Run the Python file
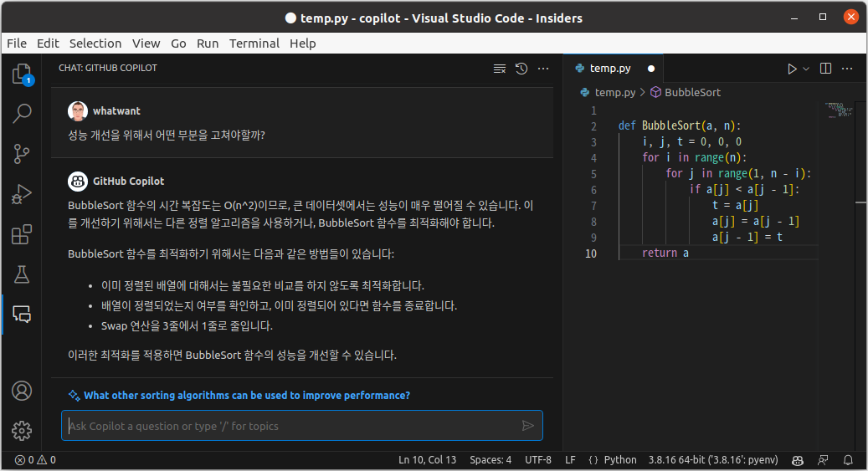The image size is (868, 471). [x=792, y=69]
